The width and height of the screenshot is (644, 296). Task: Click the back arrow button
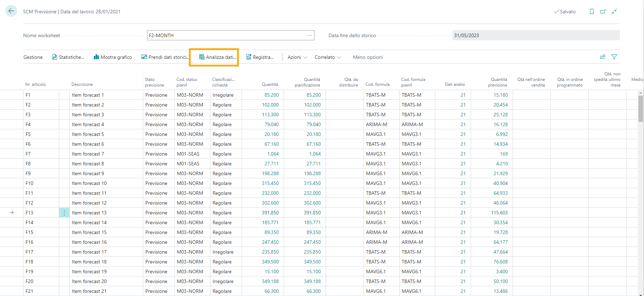(x=11, y=11)
